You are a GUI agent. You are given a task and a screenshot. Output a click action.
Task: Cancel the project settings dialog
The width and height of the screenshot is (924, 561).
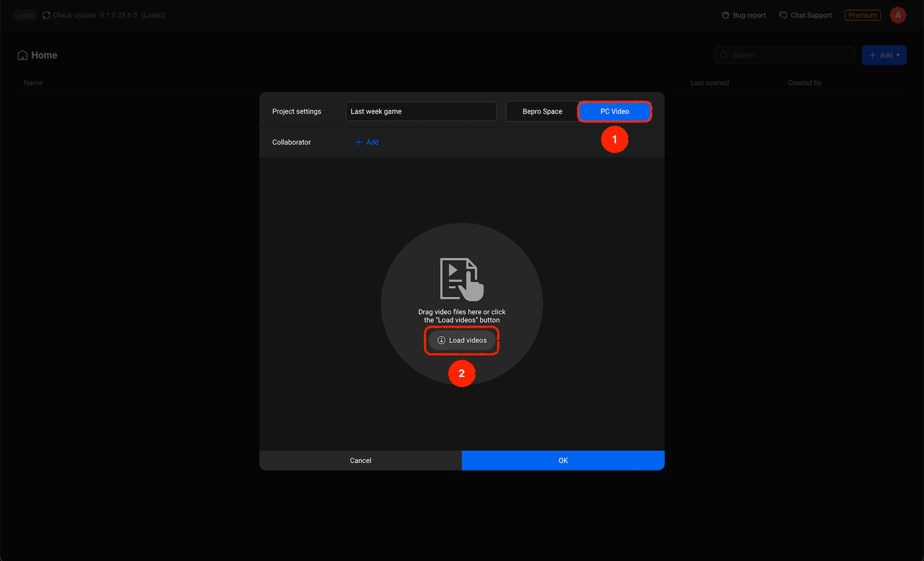360,461
